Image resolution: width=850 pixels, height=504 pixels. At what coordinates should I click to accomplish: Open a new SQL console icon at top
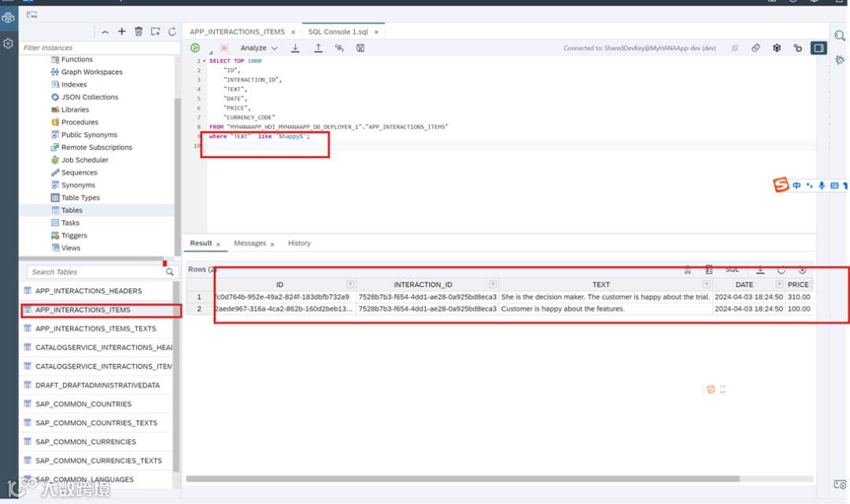(x=32, y=15)
